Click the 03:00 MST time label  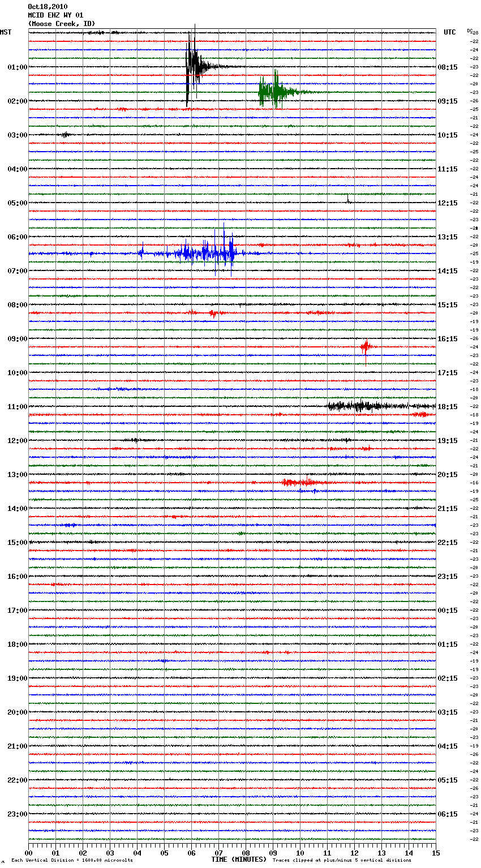(17, 135)
